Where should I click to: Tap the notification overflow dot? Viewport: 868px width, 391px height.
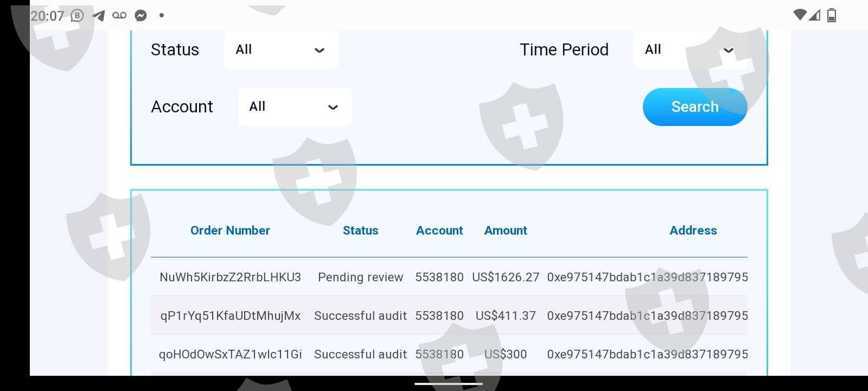point(161,15)
